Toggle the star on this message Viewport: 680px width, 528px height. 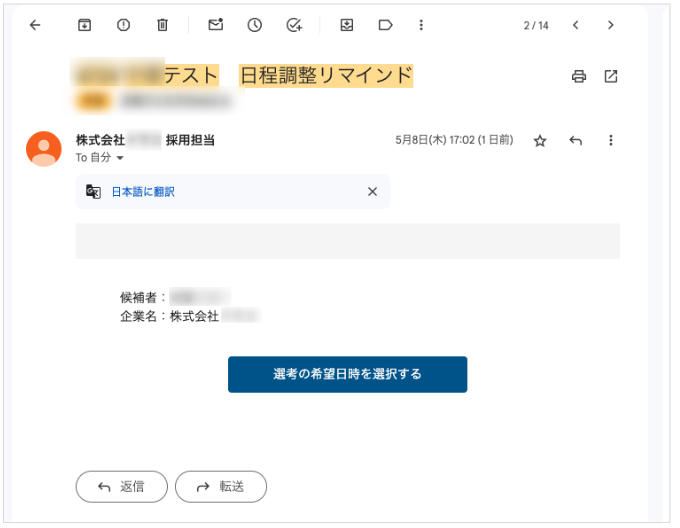[540, 141]
